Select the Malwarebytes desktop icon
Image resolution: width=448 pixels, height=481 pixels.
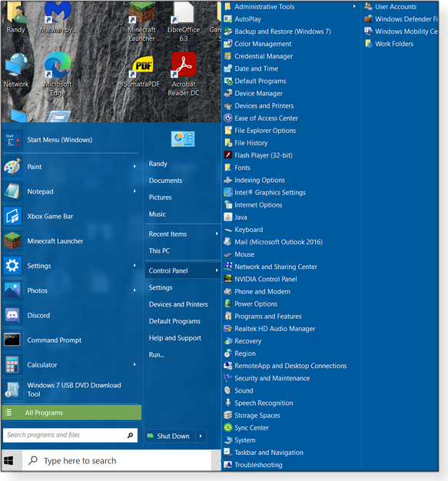pyautogui.click(x=58, y=17)
